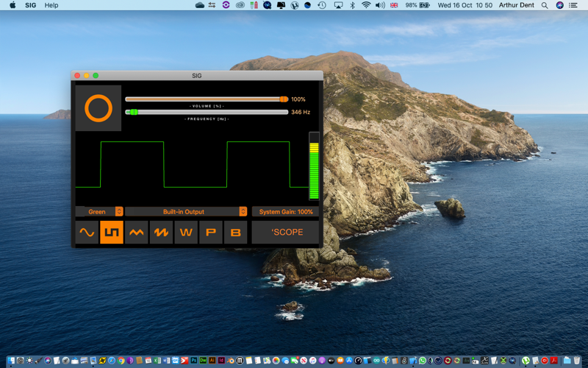588x368 pixels.
Task: Open Spotlight search in menu bar
Action: pos(545,5)
